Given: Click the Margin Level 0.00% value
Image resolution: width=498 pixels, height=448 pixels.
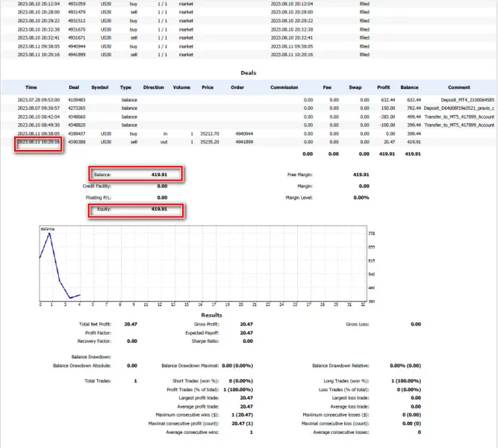Looking at the screenshot, I should coord(361,197).
